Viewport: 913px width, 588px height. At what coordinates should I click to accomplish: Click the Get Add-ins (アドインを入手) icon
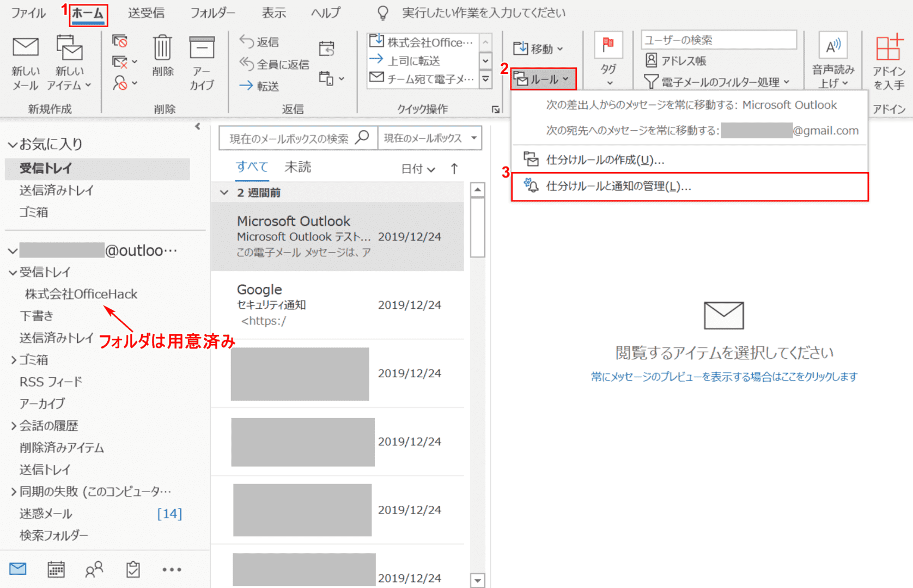coord(888,48)
